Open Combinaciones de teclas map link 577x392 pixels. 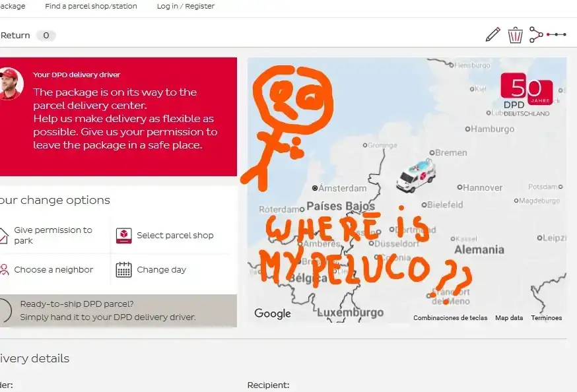pyautogui.click(x=450, y=317)
